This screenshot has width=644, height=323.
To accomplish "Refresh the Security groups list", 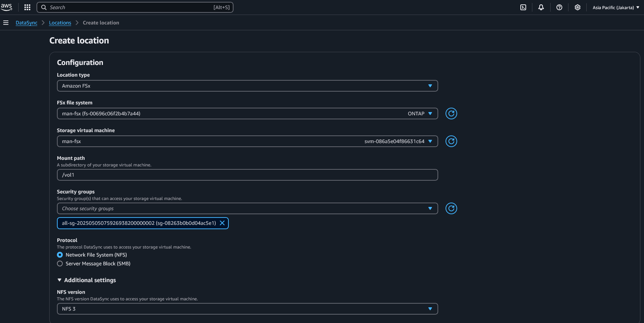I will [x=451, y=208].
